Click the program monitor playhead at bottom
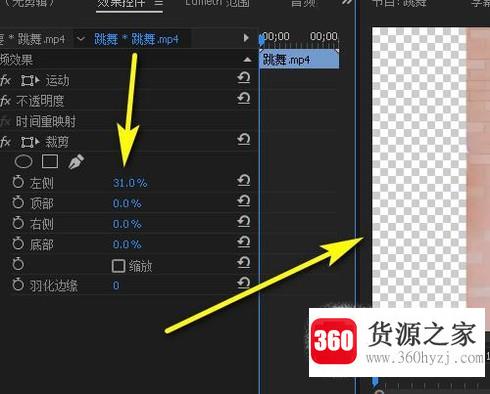Viewport: 490px width, 394px height. (x=375, y=382)
